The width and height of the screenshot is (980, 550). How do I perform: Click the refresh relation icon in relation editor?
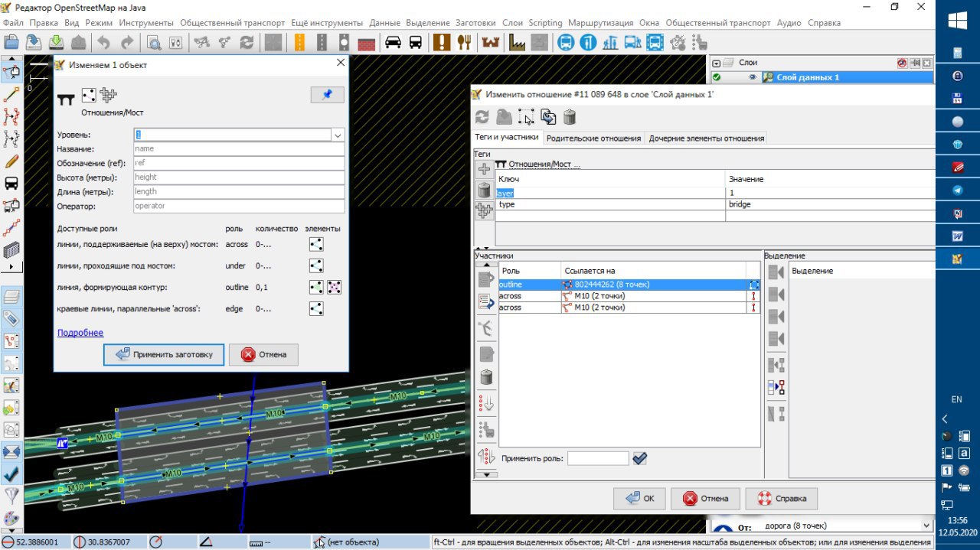[482, 117]
